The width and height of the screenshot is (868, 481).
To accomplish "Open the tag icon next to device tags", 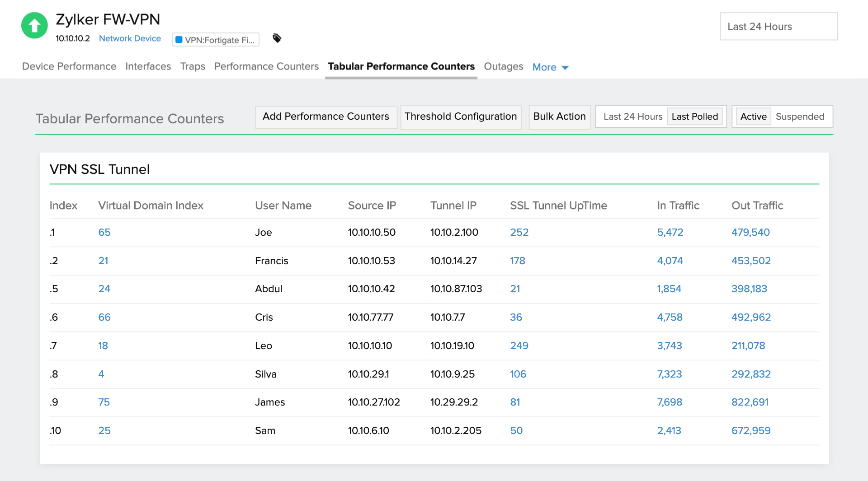I will pyautogui.click(x=277, y=38).
